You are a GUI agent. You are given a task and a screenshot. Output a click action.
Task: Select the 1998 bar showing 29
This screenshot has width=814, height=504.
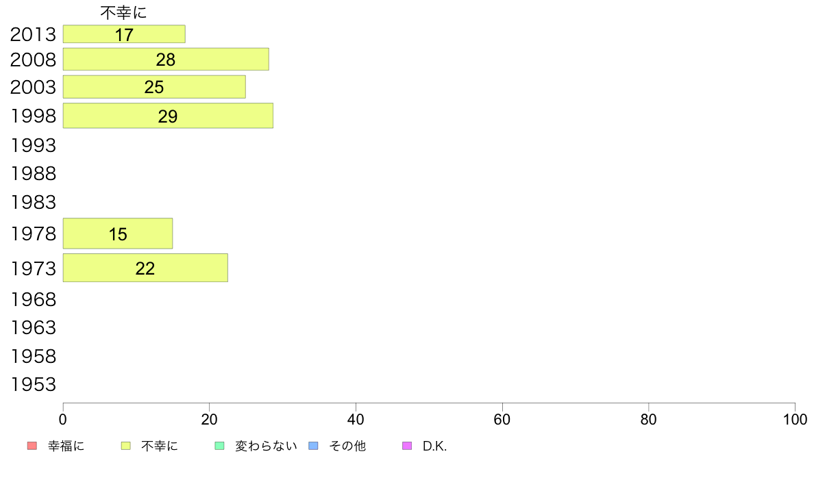coord(168,116)
